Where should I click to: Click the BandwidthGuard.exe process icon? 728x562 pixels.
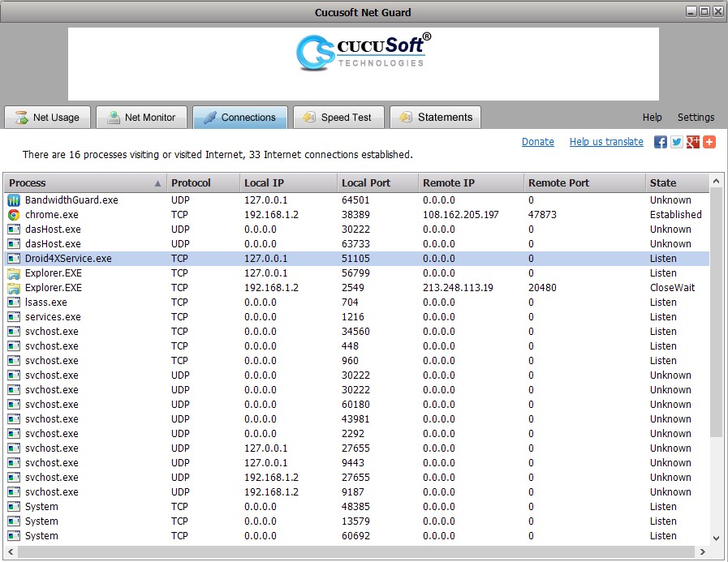12,200
